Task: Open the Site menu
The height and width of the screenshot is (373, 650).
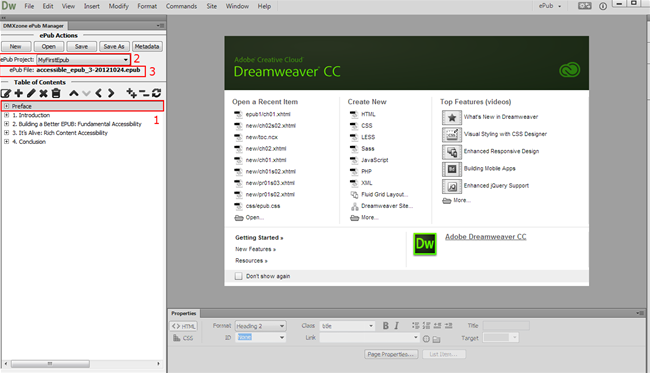Action: [x=212, y=6]
